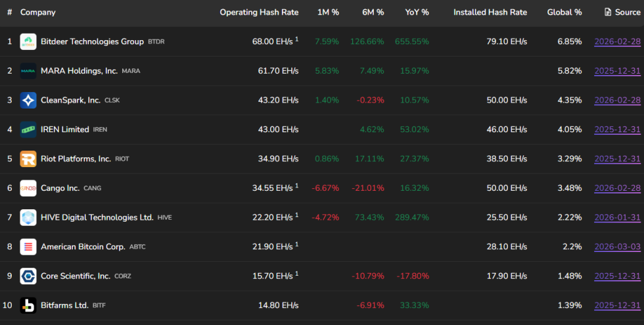
Task: Sort by the Global % column header
Action: click(564, 12)
